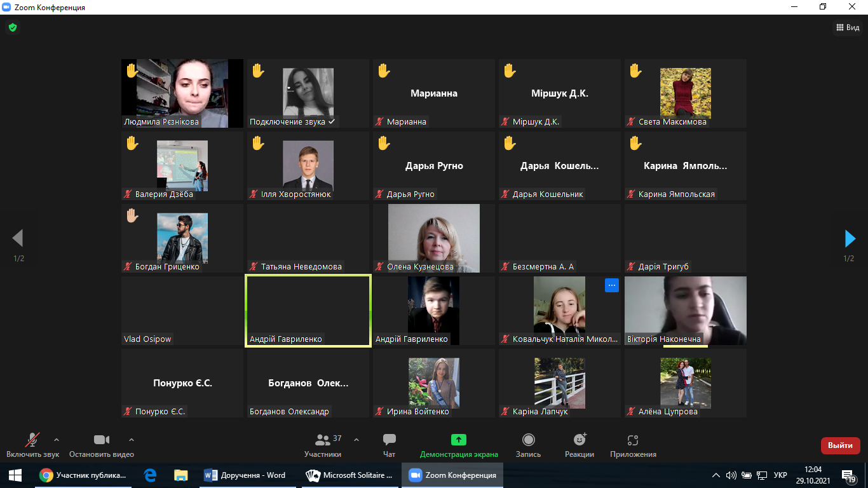The height and width of the screenshot is (488, 868).
Task: Click the Record (Запись) icon
Action: coord(528,440)
